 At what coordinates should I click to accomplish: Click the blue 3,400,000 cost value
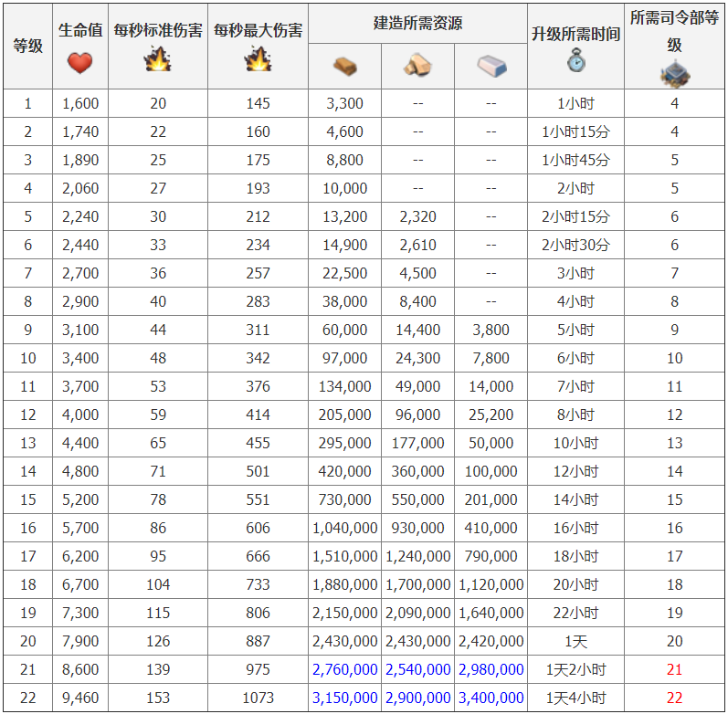[491, 698]
